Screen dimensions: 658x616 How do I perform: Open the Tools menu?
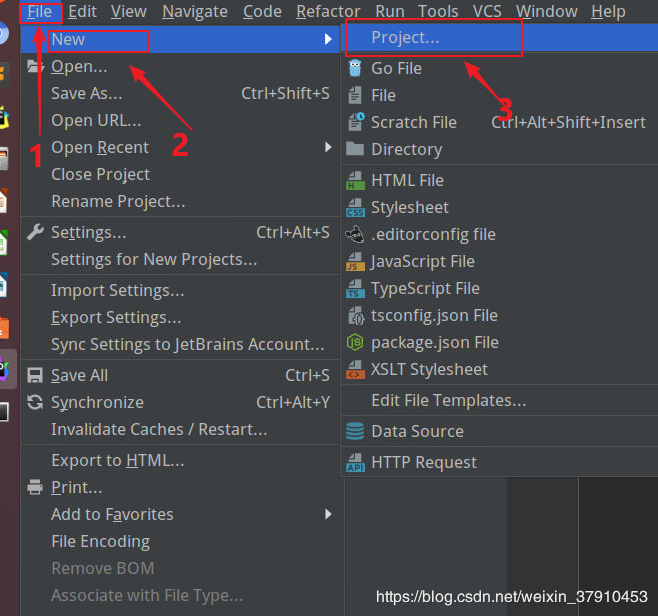[438, 12]
